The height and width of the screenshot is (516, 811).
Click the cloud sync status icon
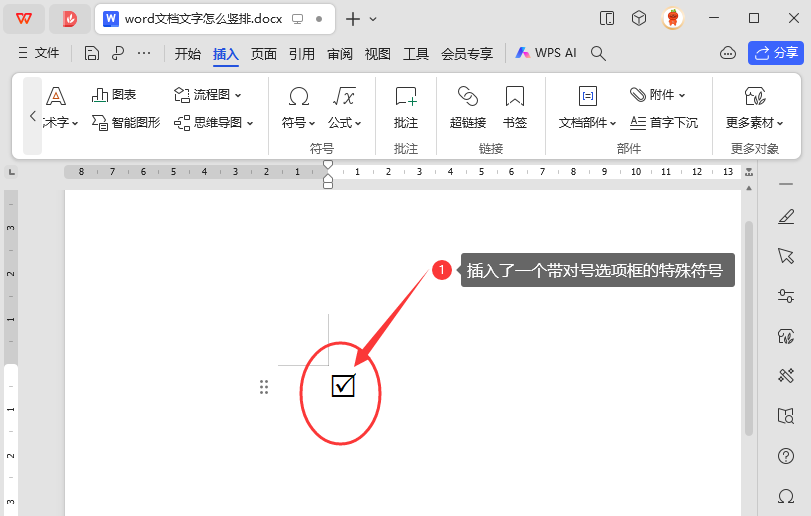[728, 53]
